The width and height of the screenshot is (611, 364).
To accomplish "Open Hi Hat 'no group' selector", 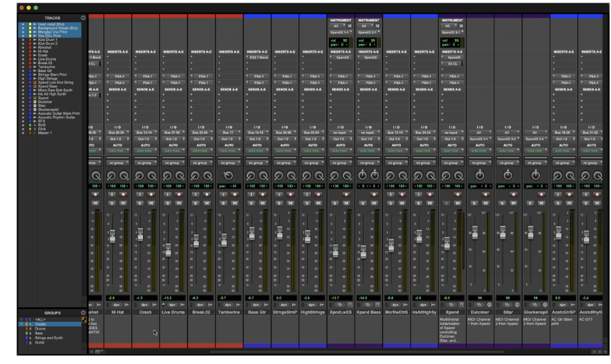I will (x=118, y=163).
